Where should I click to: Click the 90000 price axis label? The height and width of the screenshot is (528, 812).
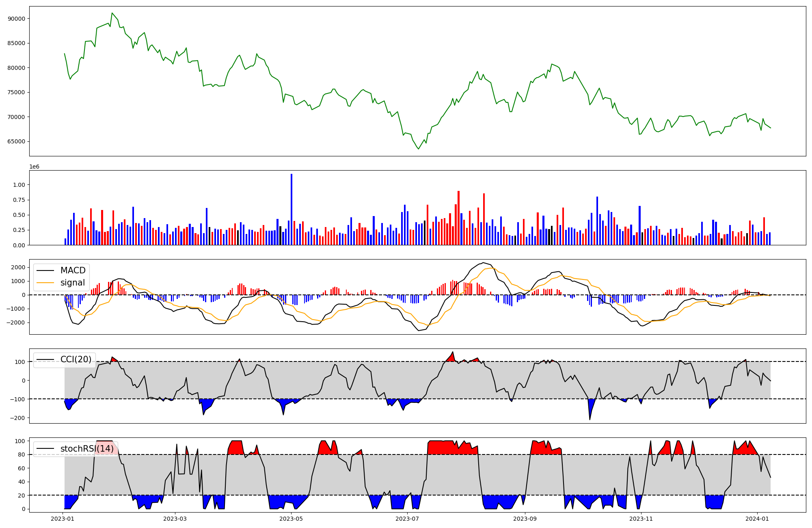pos(16,19)
